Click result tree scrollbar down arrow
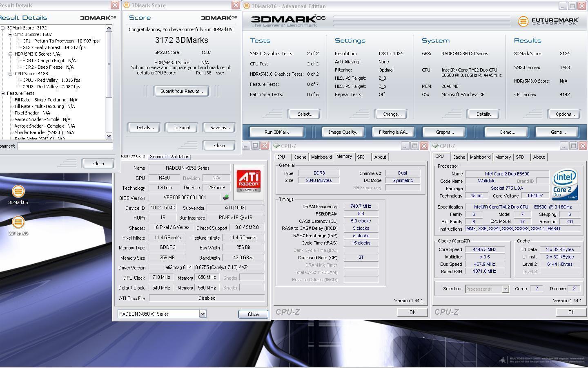 pyautogui.click(x=109, y=136)
